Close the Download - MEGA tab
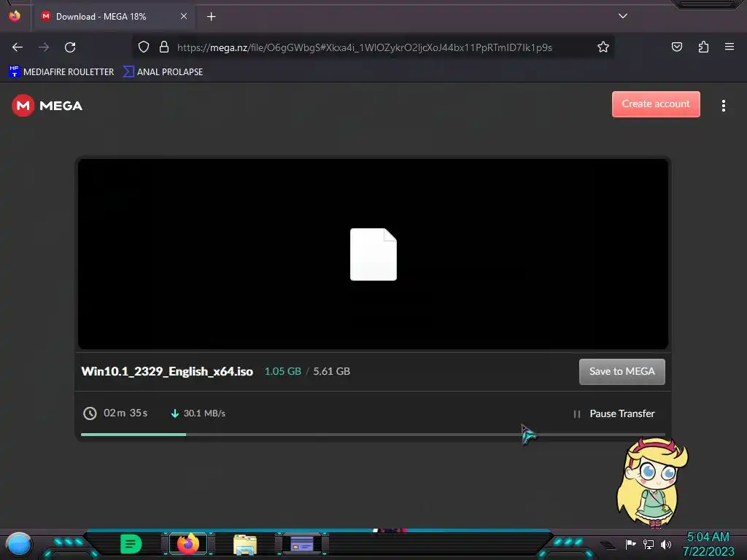Image resolution: width=747 pixels, height=560 pixels. tap(183, 16)
